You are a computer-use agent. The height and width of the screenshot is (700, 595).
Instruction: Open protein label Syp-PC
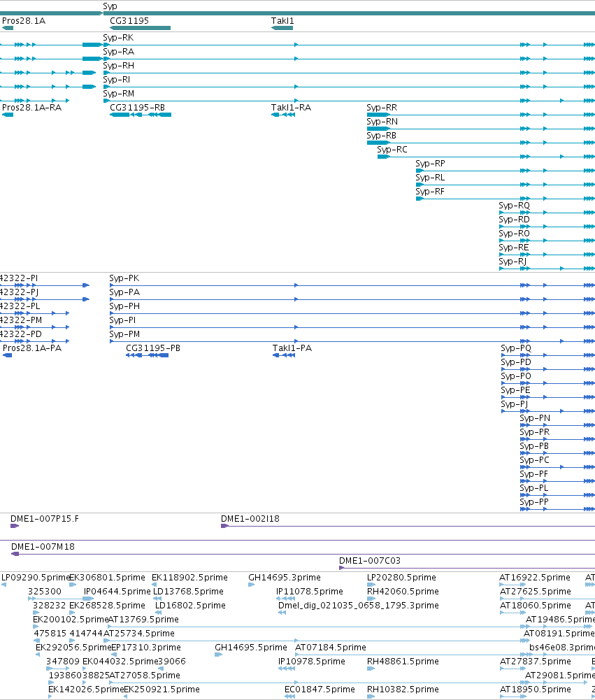(535, 460)
